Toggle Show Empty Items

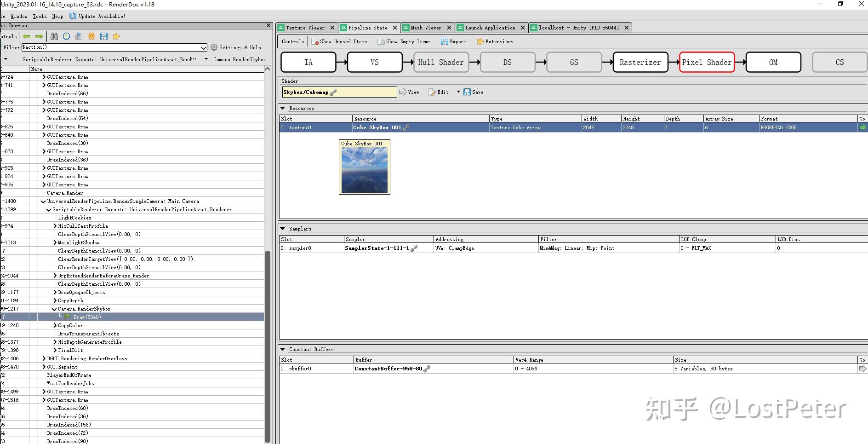pos(404,41)
